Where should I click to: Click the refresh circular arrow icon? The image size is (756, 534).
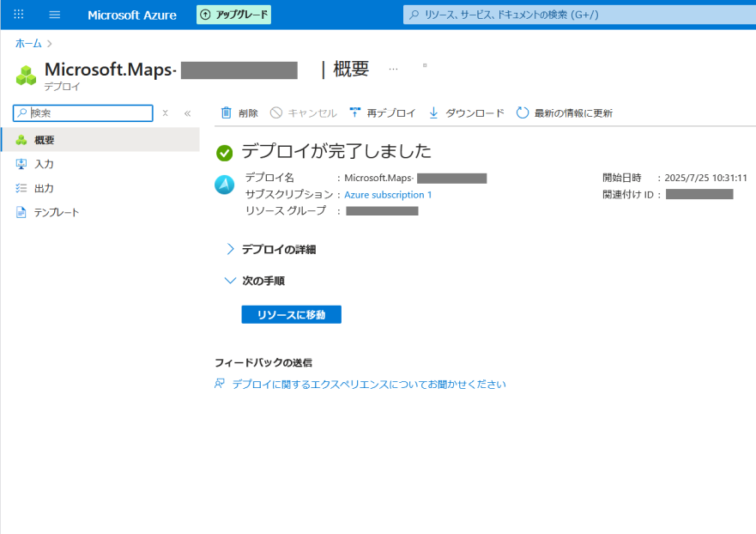[x=522, y=112]
